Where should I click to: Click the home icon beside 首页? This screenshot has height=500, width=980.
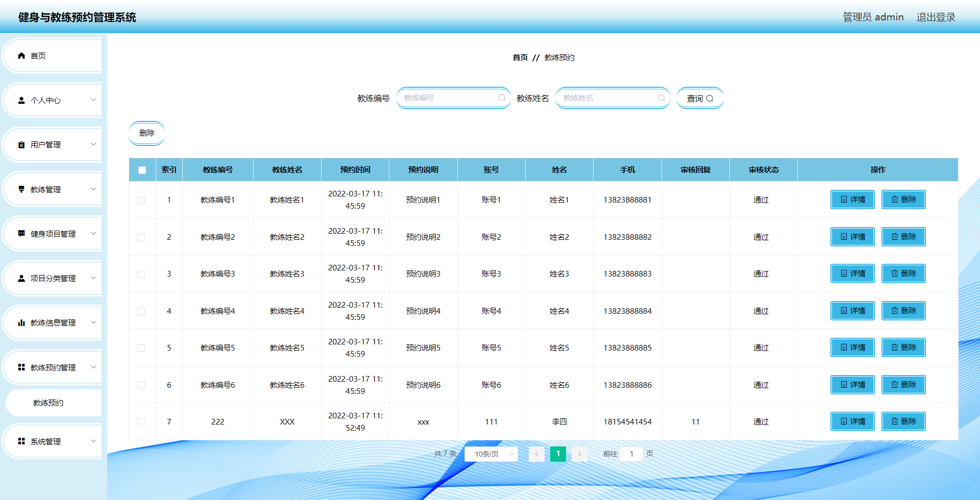tap(21, 55)
